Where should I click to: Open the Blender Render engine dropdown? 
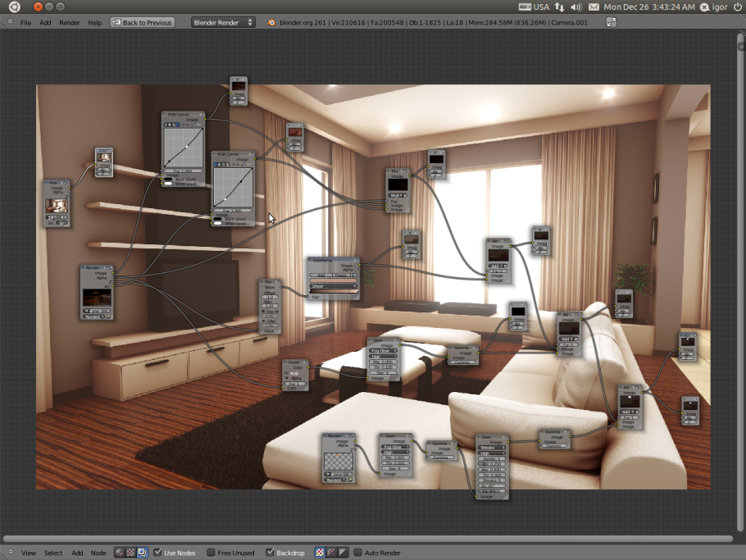pos(221,22)
